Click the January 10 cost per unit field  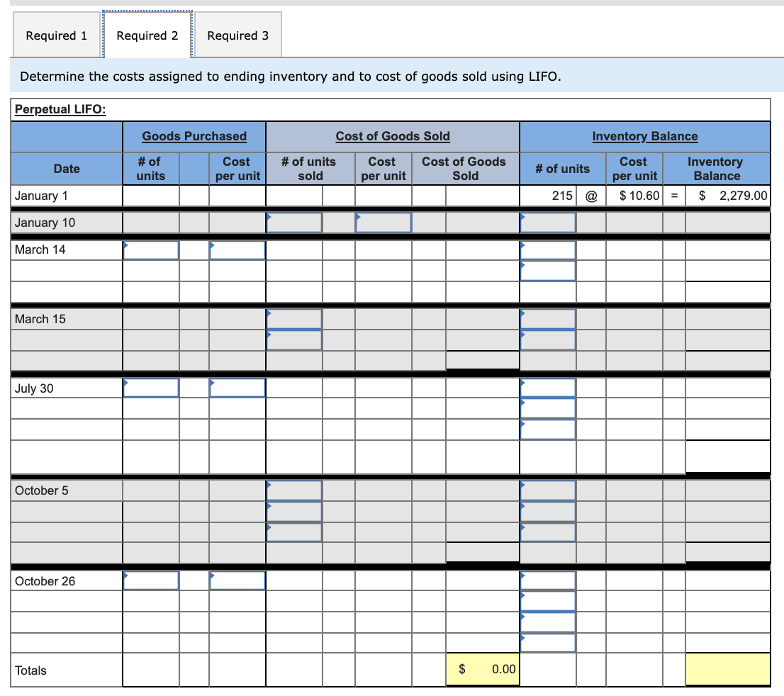click(383, 222)
